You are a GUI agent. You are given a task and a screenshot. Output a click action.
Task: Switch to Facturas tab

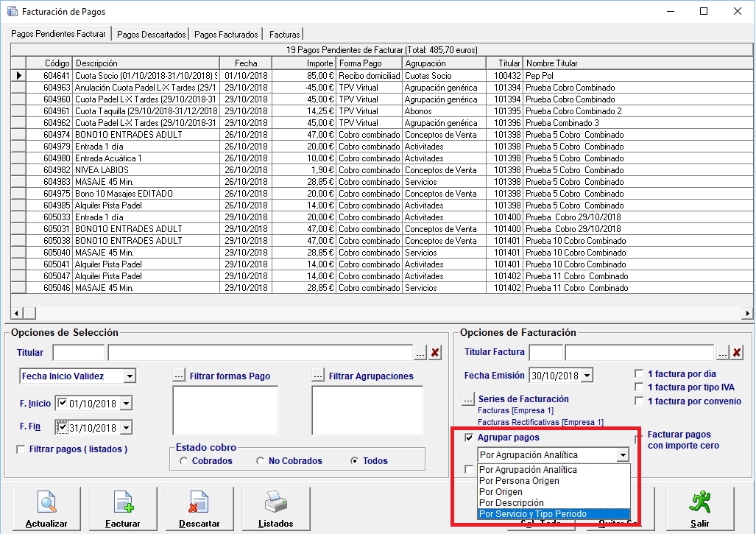pyautogui.click(x=284, y=34)
